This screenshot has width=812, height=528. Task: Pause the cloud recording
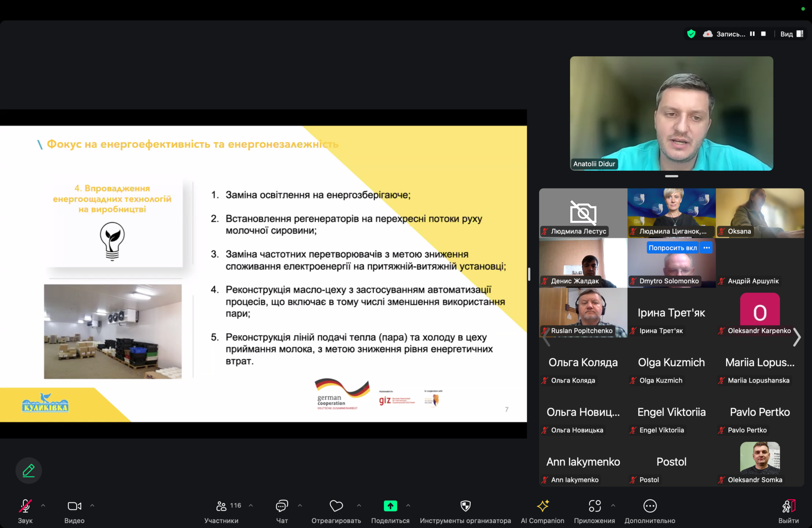(x=752, y=34)
